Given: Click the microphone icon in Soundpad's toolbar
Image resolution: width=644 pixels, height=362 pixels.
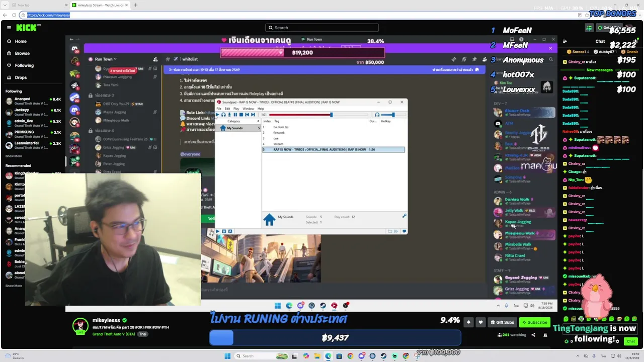Looking at the screenshot, I should [x=229, y=115].
